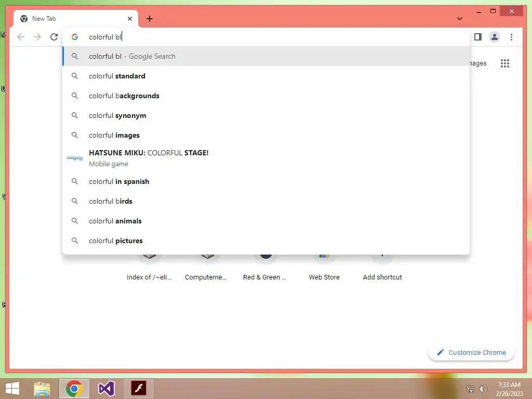Image resolution: width=532 pixels, height=399 pixels.
Task: Close the New Tab tab
Action: 129,19
